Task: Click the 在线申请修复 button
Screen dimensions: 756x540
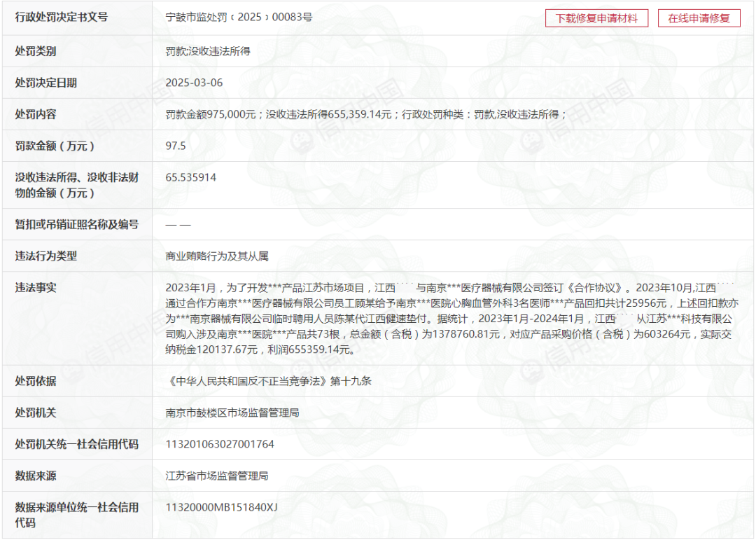Action: coord(698,18)
